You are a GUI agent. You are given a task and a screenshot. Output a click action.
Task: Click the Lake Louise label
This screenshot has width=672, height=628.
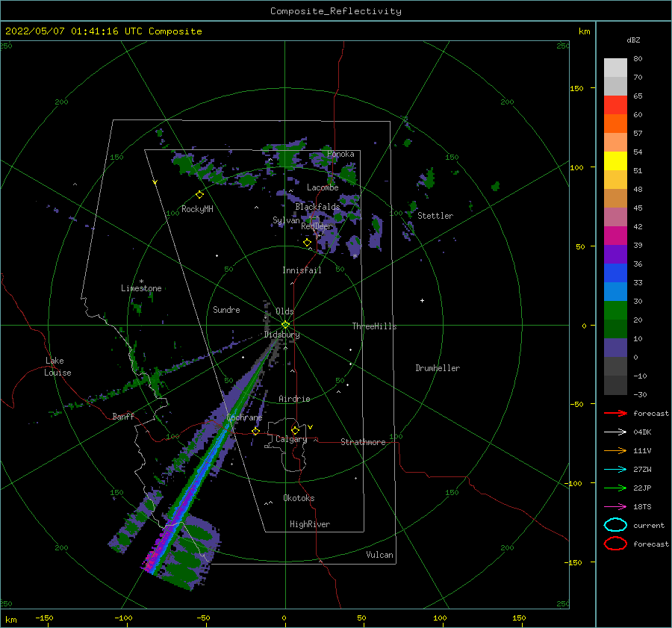point(57,367)
